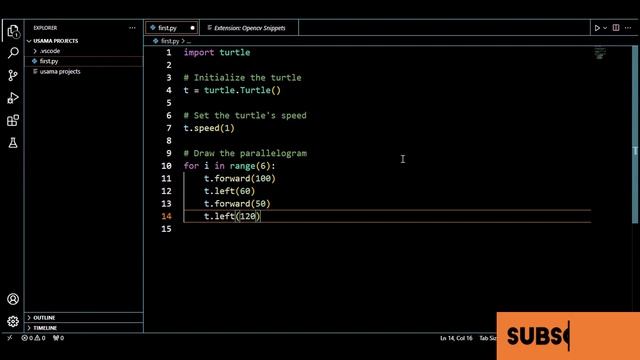Screen dimensions: 640x360
Task: Split the editor right
Action: tap(616, 28)
